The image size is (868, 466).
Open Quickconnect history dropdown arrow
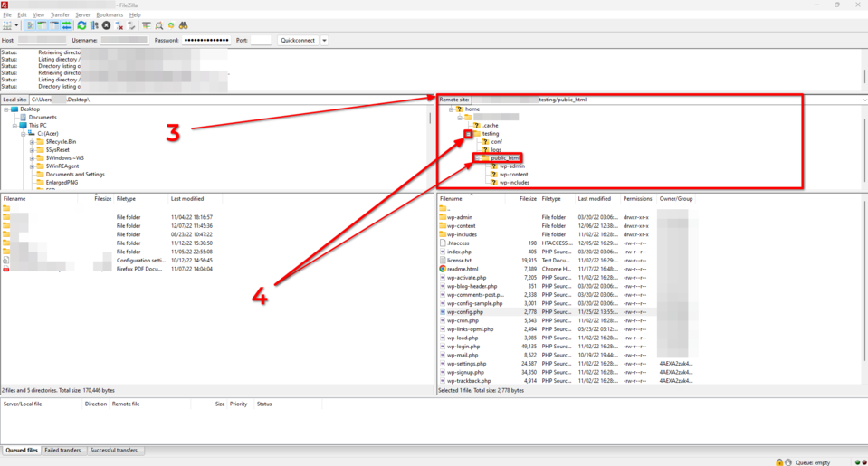(x=324, y=41)
